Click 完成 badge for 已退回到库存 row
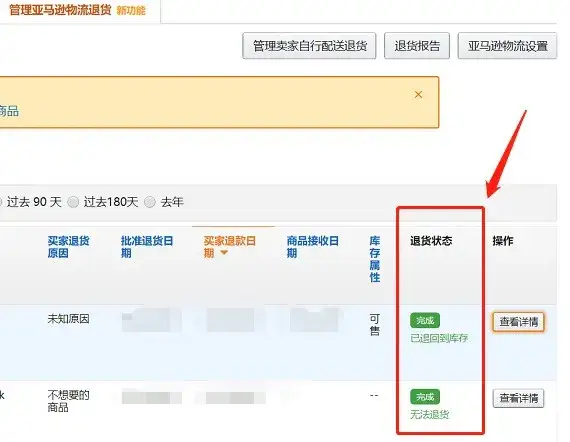The image size is (570, 442). click(425, 321)
